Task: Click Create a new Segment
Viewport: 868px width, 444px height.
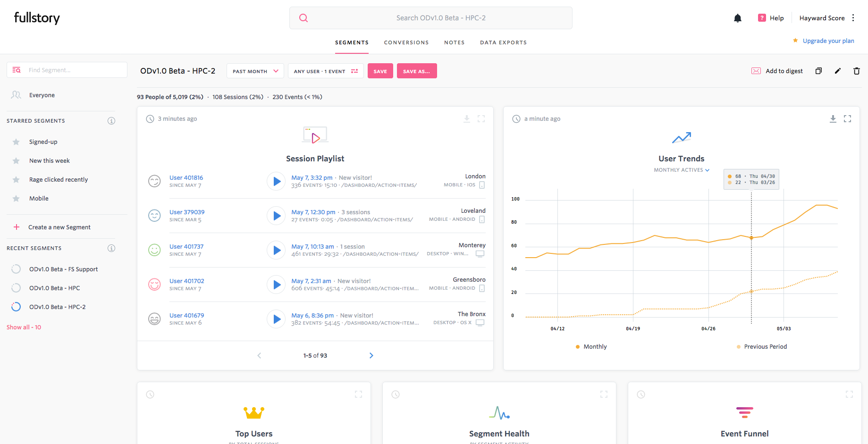Action: (59, 227)
